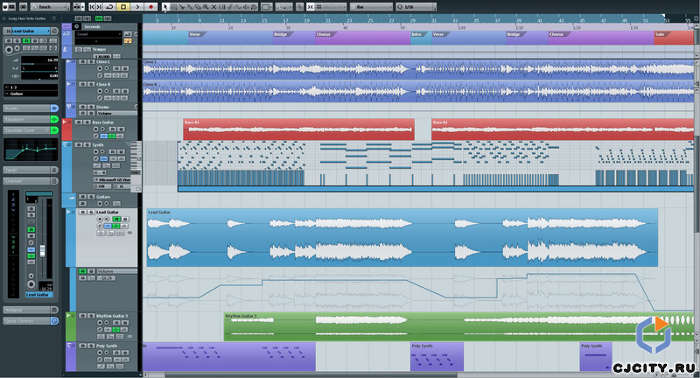Select the Rhythm Guitar 2 audio clip
The width and height of the screenshot is (700, 378).
tap(458, 327)
